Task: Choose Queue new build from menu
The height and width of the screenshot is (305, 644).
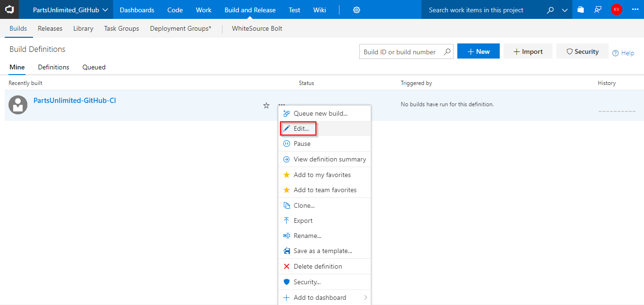Action: coord(325,113)
